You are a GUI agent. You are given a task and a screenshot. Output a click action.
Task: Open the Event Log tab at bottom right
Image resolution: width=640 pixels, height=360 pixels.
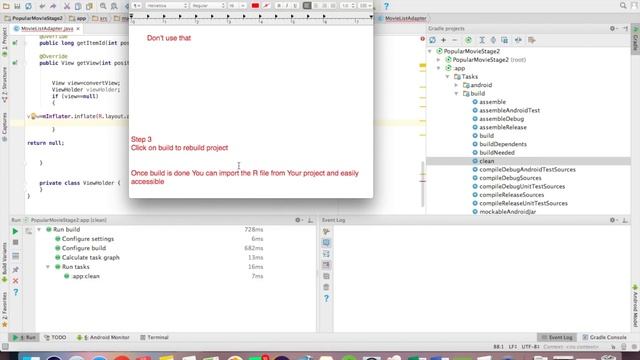(x=557, y=338)
